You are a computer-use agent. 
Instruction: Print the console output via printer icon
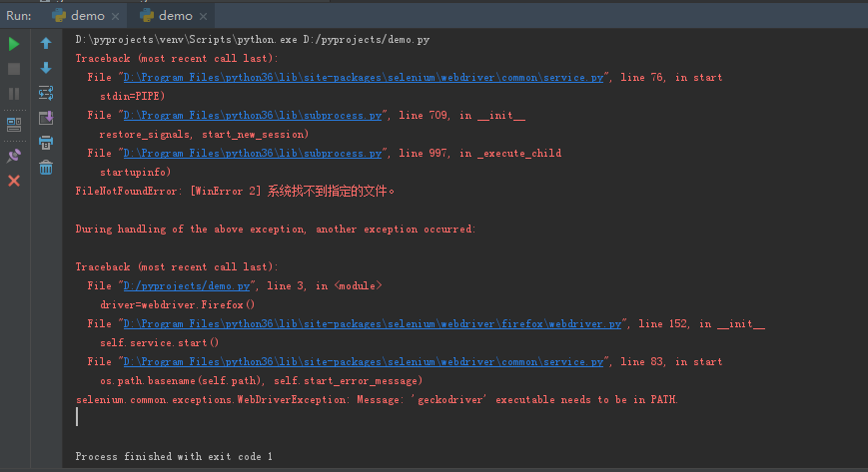tap(46, 143)
